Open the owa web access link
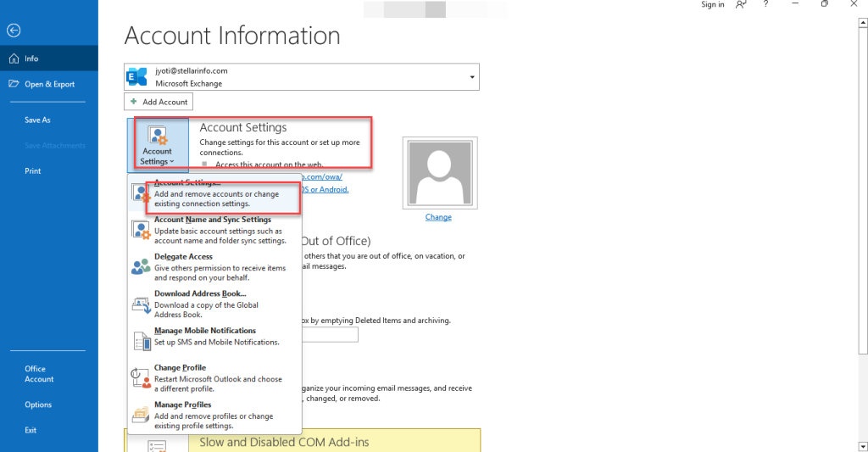This screenshot has height=452, width=868. 321,176
